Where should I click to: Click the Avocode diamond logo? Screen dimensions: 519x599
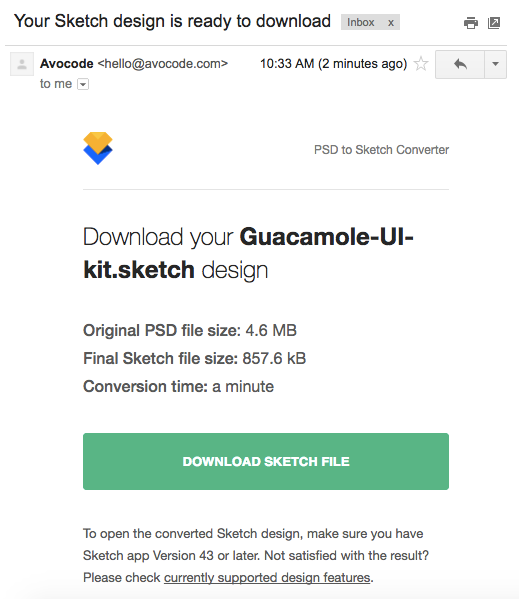point(98,148)
